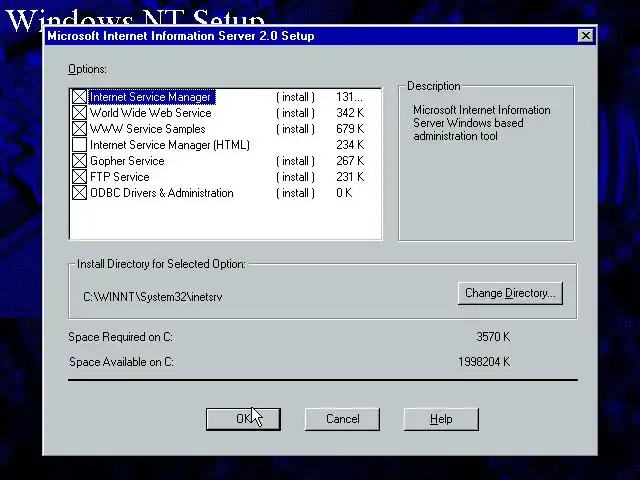Image resolution: width=640 pixels, height=480 pixels.
Task: Click the 3570 K space required value
Action: pyautogui.click(x=493, y=337)
